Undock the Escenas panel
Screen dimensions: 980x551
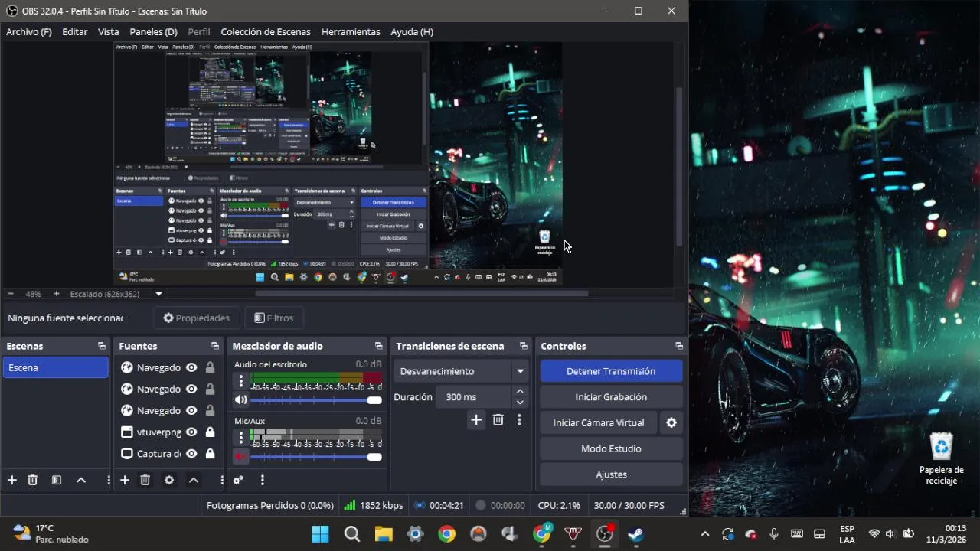coord(102,346)
